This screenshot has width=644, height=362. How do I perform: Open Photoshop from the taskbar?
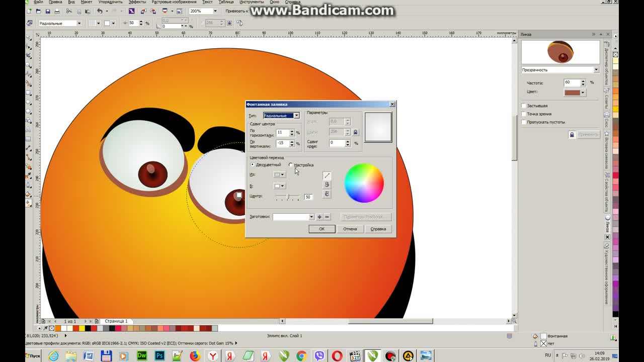[159, 356]
